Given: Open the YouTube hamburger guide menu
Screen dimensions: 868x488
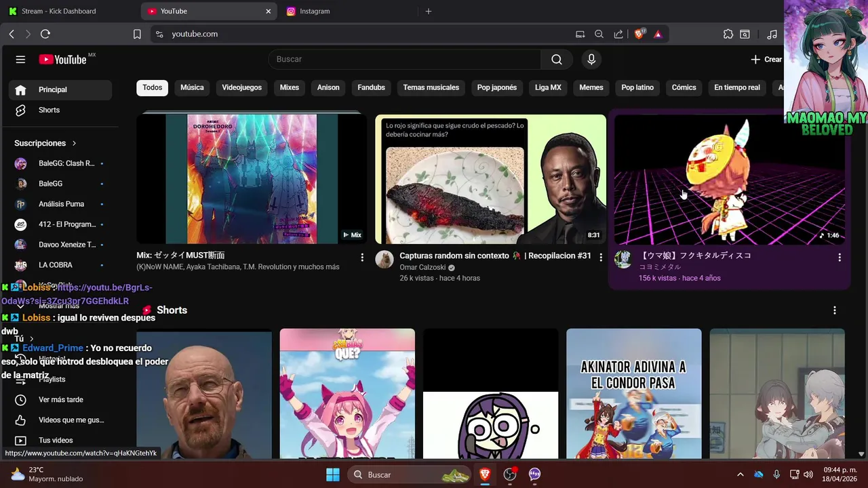Looking at the screenshot, I should click(20, 60).
